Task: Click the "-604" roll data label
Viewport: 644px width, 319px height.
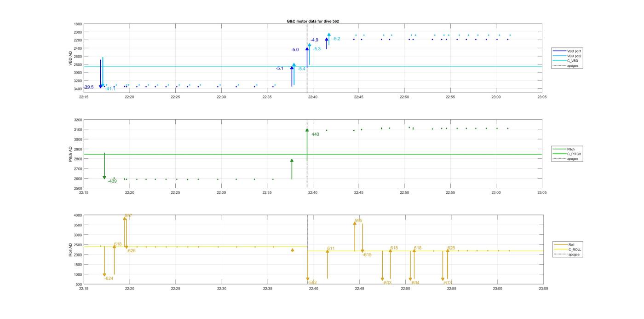Action: [x=415, y=283]
